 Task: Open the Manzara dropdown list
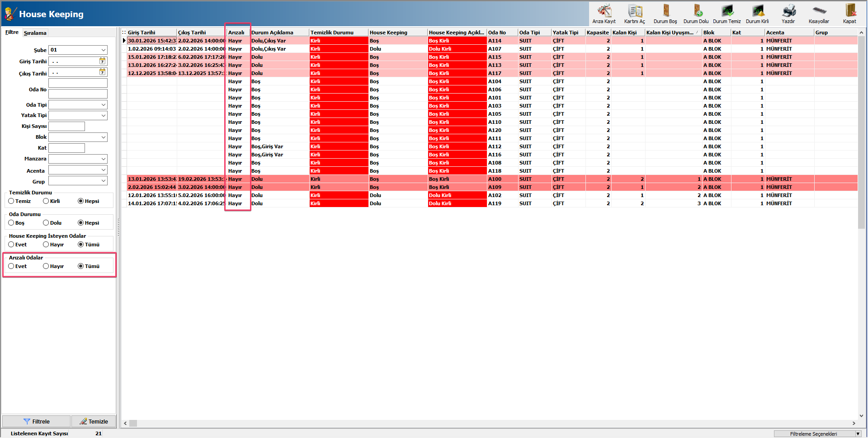(104, 159)
